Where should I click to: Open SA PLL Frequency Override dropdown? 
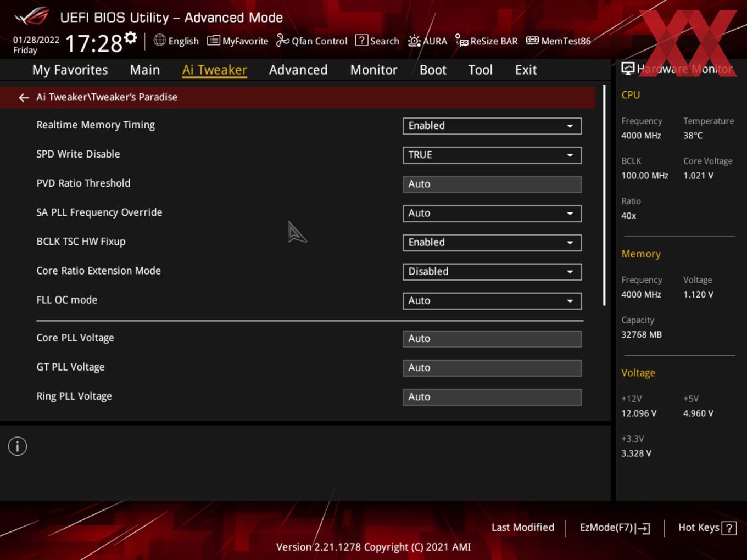click(492, 213)
